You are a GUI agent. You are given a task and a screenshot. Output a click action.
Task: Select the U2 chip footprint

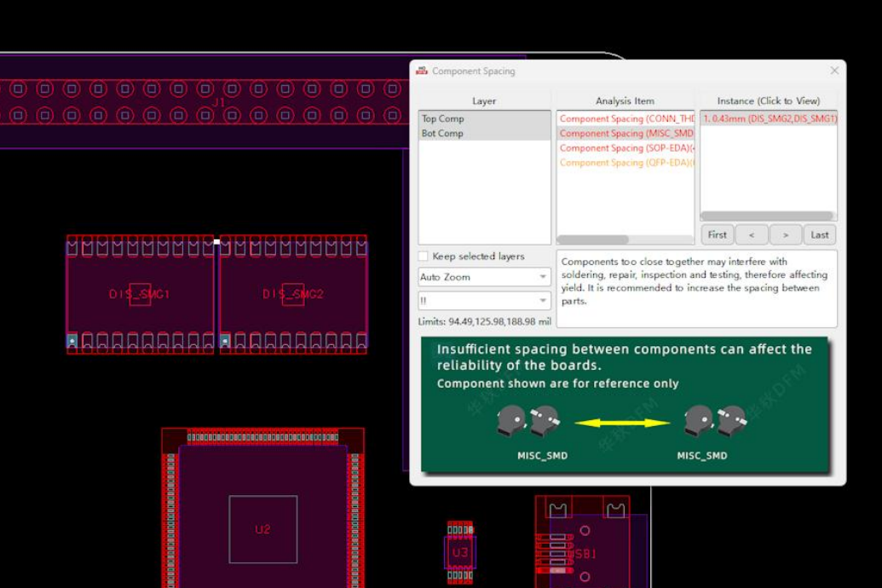pyautogui.click(x=262, y=529)
